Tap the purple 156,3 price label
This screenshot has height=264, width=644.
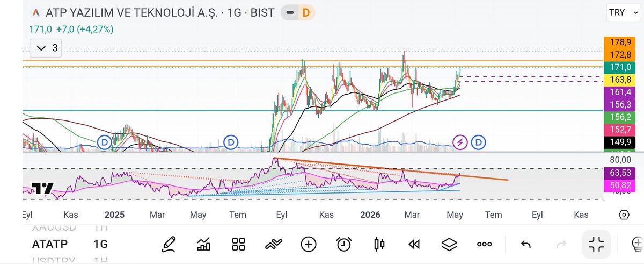click(620, 105)
